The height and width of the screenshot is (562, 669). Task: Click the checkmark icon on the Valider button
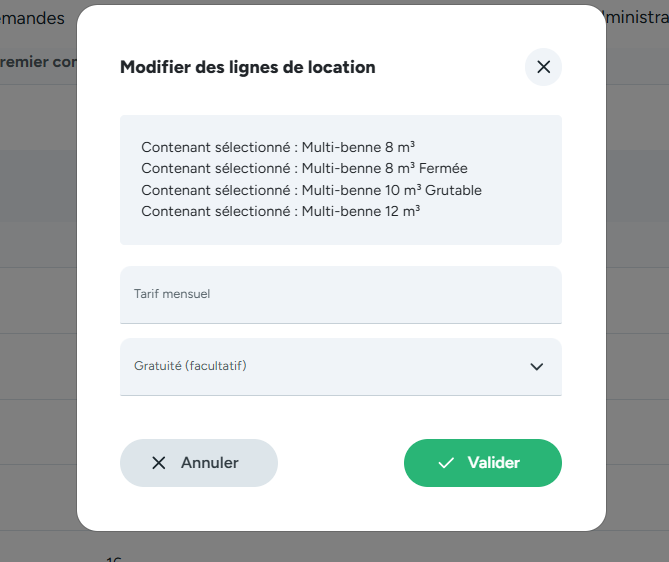[446, 463]
